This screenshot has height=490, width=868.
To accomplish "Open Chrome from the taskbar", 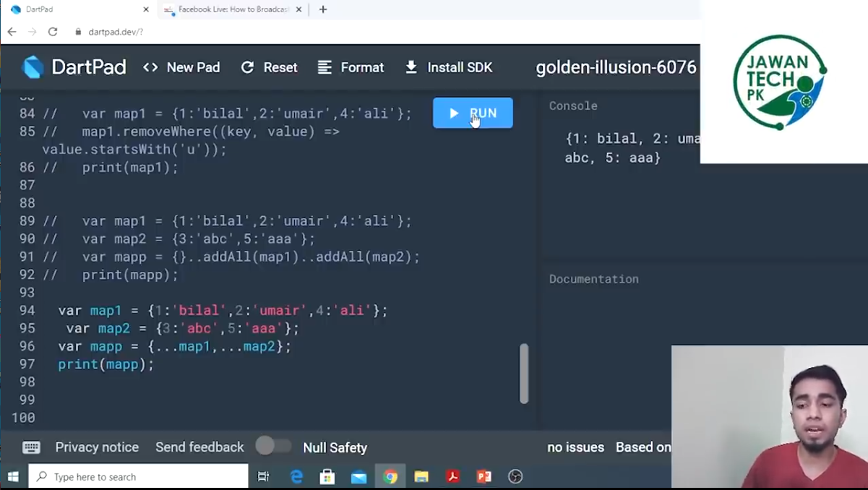I will click(x=390, y=476).
